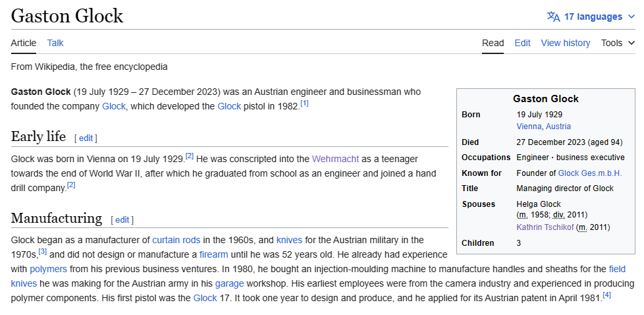The width and height of the screenshot is (644, 315).
Task: Click the 'div.' abbreviation in infobox
Action: (x=559, y=215)
